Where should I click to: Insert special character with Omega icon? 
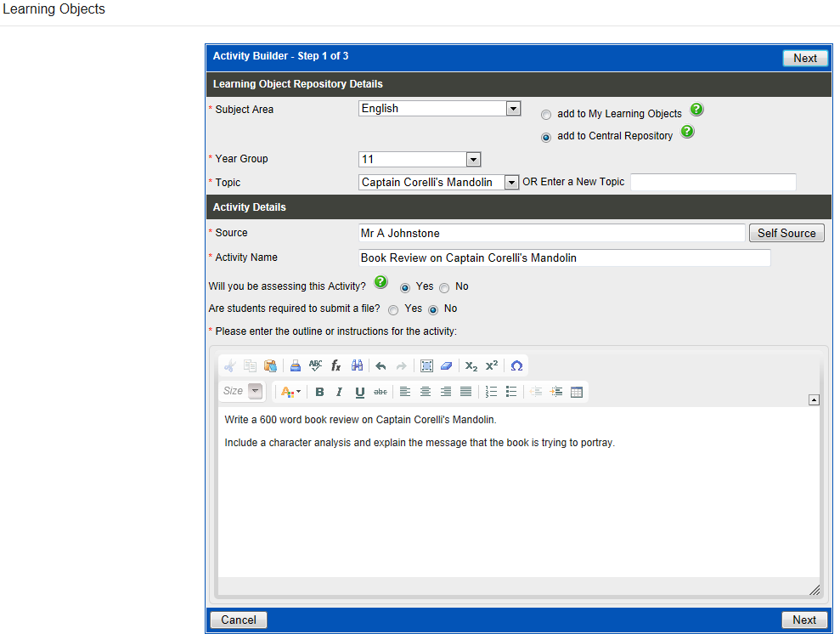click(516, 365)
